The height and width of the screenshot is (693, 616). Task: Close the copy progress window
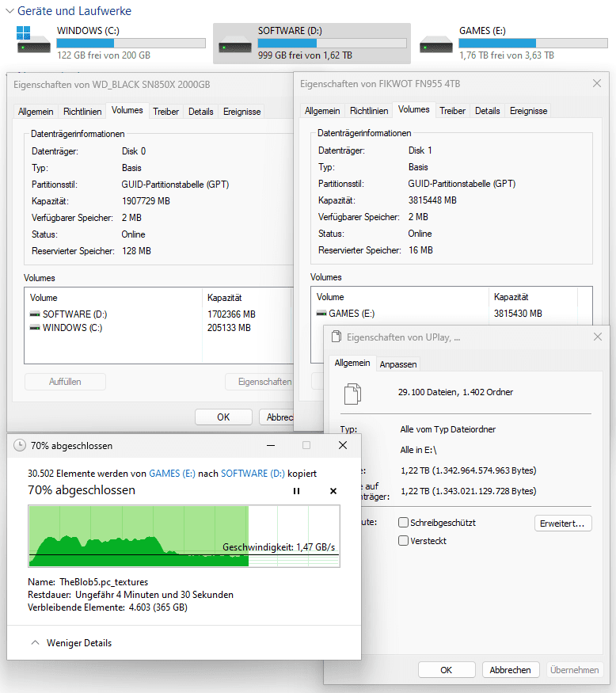click(343, 445)
